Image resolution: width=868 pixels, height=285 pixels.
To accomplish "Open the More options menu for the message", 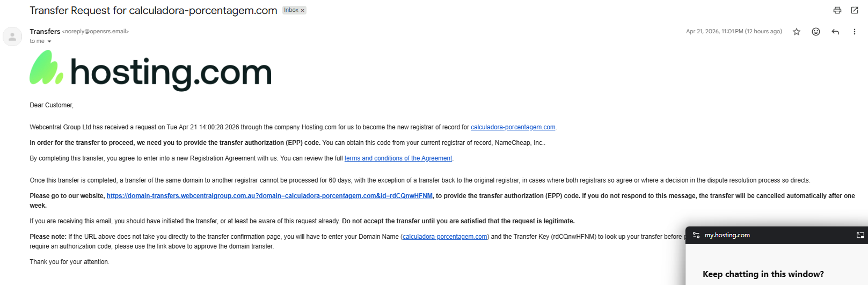I will tap(855, 32).
